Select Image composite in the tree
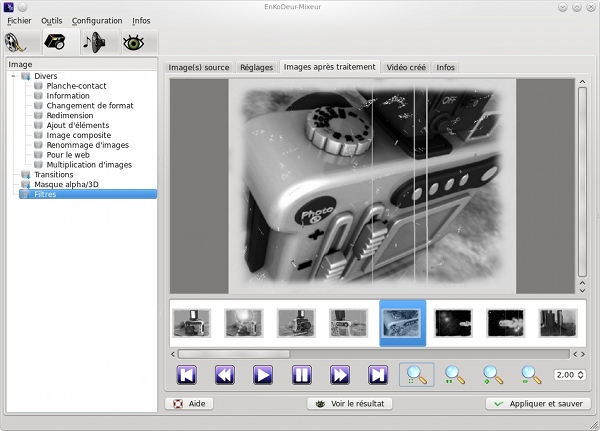 click(79, 135)
